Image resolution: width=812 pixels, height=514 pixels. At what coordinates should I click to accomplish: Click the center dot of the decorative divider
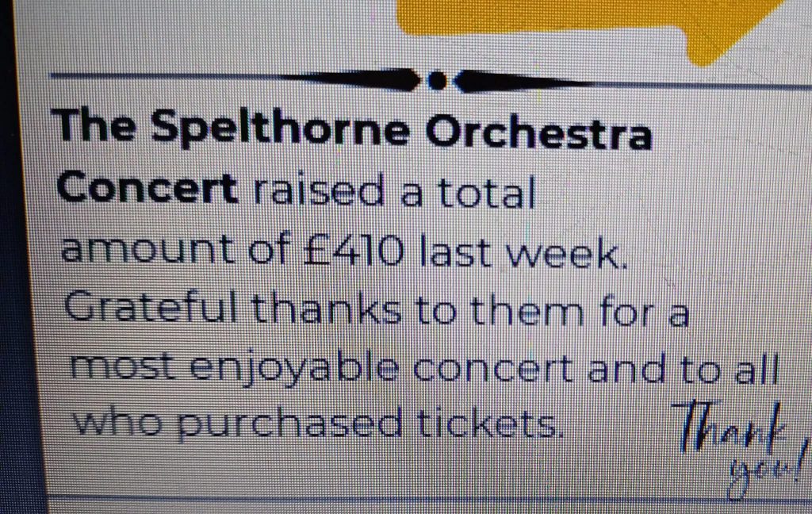pyautogui.click(x=437, y=79)
